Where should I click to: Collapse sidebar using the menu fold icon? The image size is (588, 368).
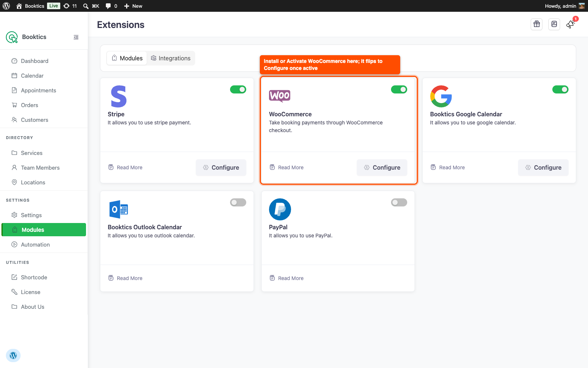coord(76,37)
